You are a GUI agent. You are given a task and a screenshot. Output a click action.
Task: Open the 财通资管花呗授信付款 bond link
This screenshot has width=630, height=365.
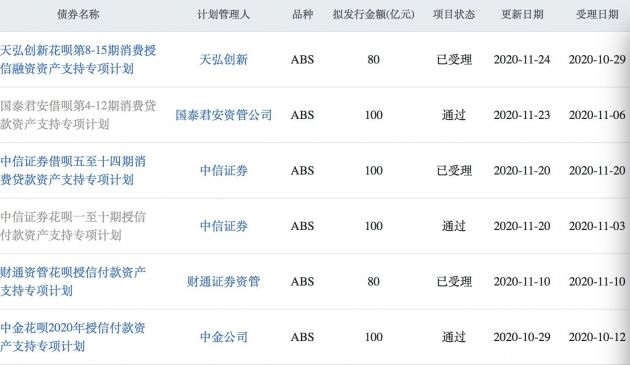click(73, 281)
